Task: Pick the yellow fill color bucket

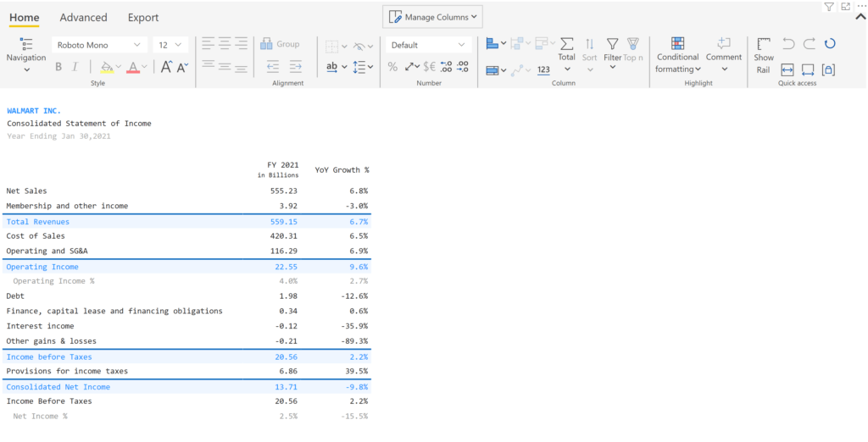Action: (107, 67)
